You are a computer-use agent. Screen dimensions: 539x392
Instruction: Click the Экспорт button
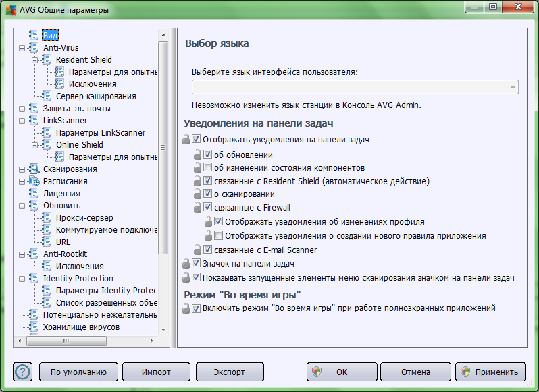230,372
